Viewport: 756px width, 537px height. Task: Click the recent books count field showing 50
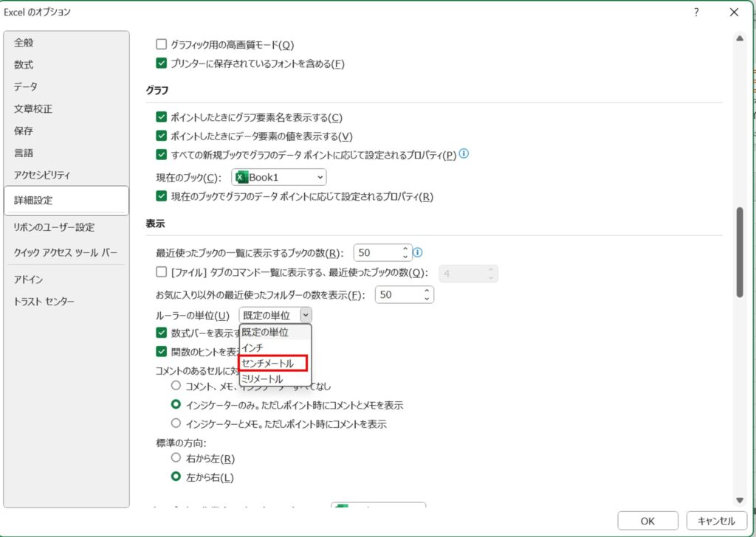pos(383,253)
